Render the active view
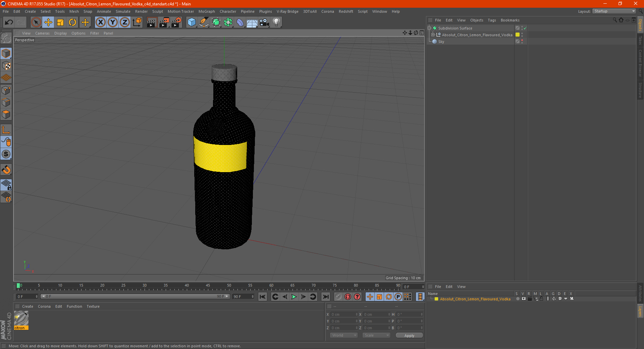 pos(152,22)
